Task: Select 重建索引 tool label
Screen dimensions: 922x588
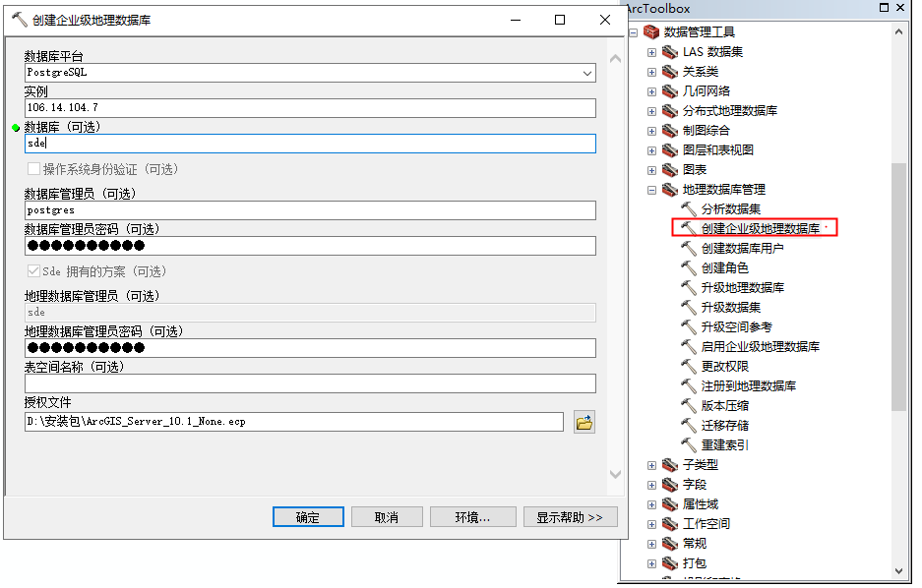Action: (x=724, y=445)
